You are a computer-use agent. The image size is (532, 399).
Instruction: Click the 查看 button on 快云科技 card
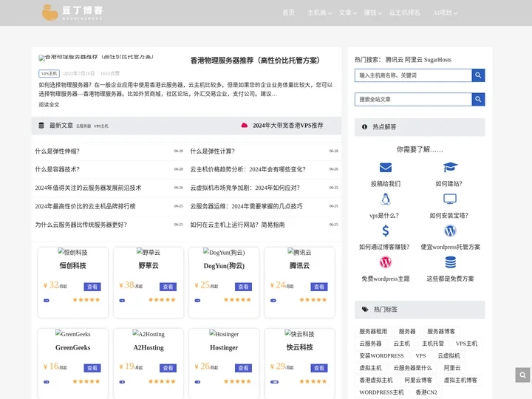coord(319,368)
